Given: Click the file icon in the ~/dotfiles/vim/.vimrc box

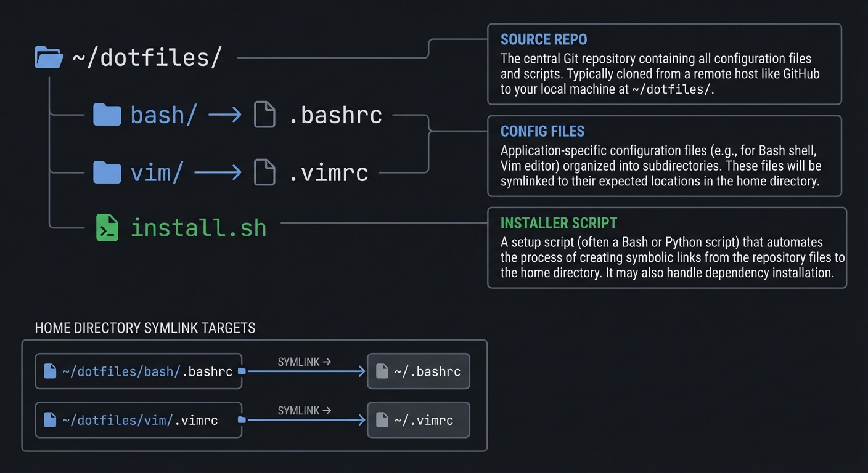Looking at the screenshot, I should 50,419.
